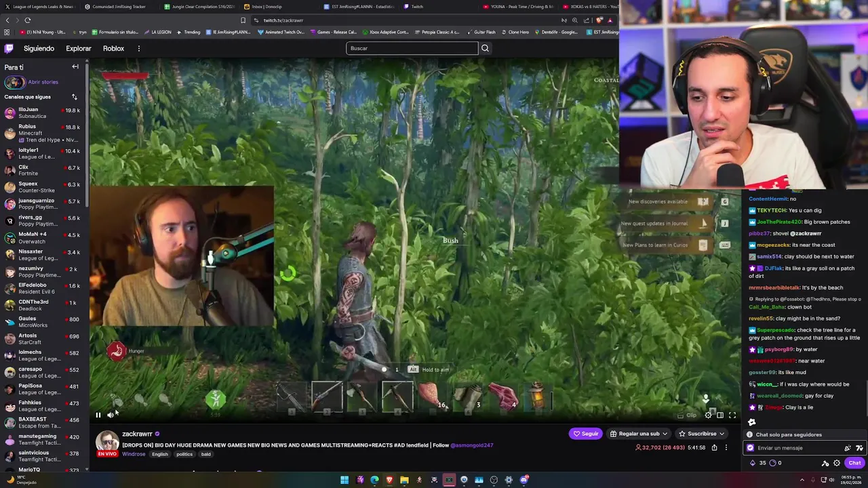Open the zackrawrr channel name link

[137, 434]
